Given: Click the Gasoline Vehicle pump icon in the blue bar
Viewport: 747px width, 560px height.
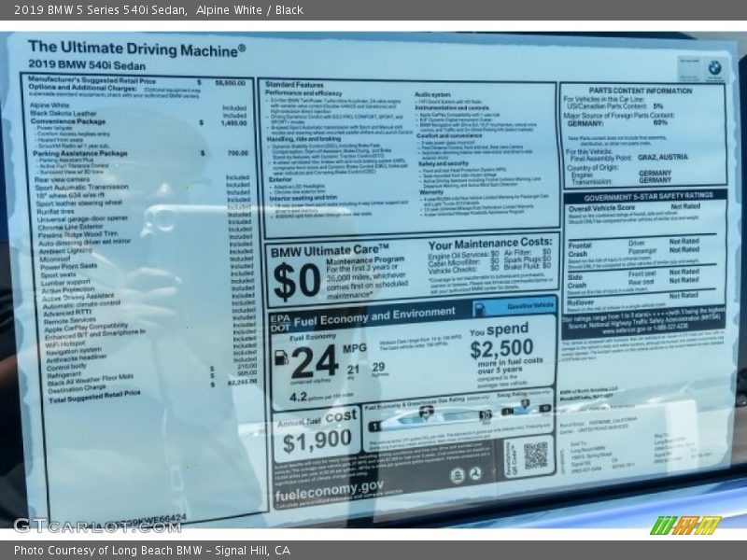Looking at the screenshot, I should [x=480, y=309].
